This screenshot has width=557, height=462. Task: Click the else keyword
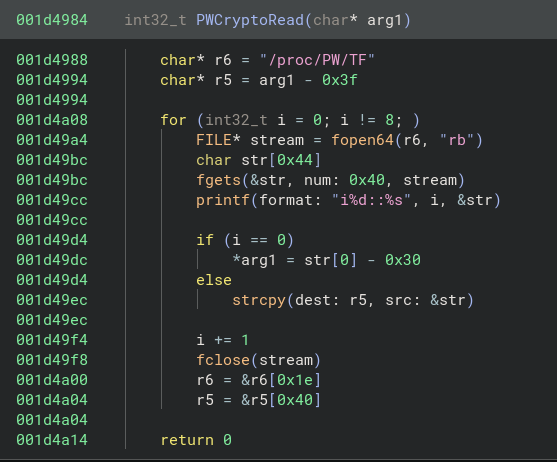214,280
